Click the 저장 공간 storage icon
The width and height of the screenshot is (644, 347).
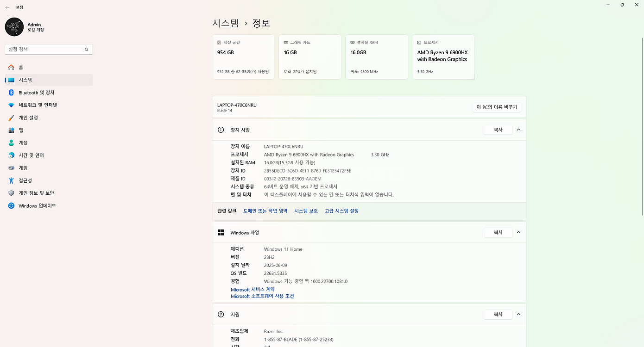pos(219,42)
